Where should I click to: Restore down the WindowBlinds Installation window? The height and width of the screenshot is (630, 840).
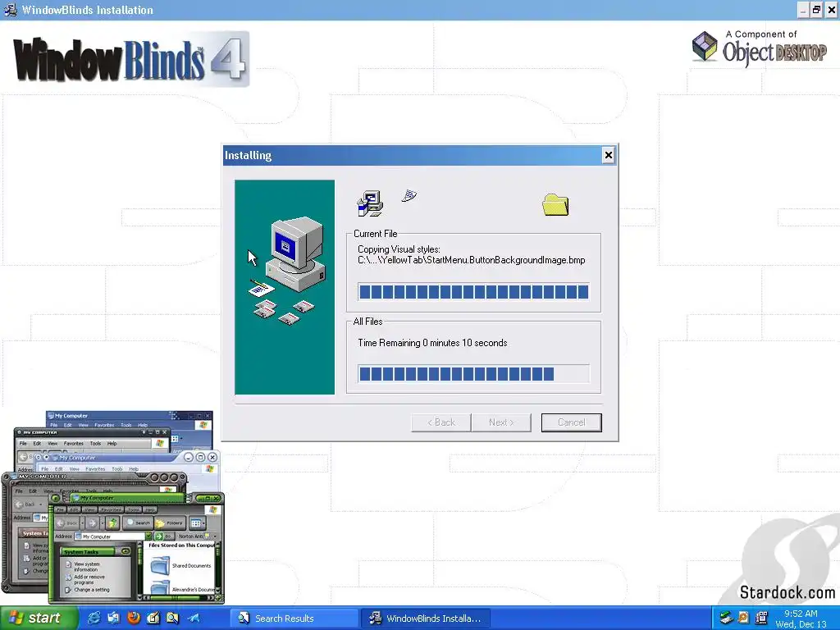[816, 10]
